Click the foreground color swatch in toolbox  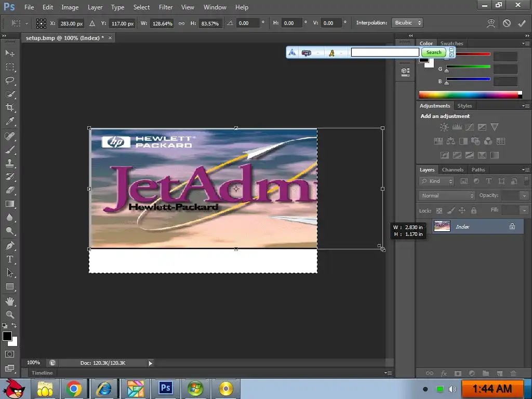coord(7,336)
